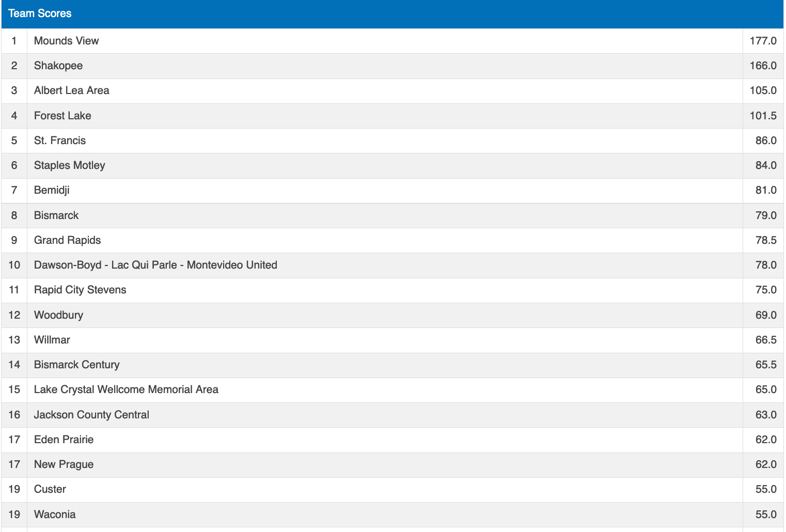Open the Bemidji team row

pos(52,190)
